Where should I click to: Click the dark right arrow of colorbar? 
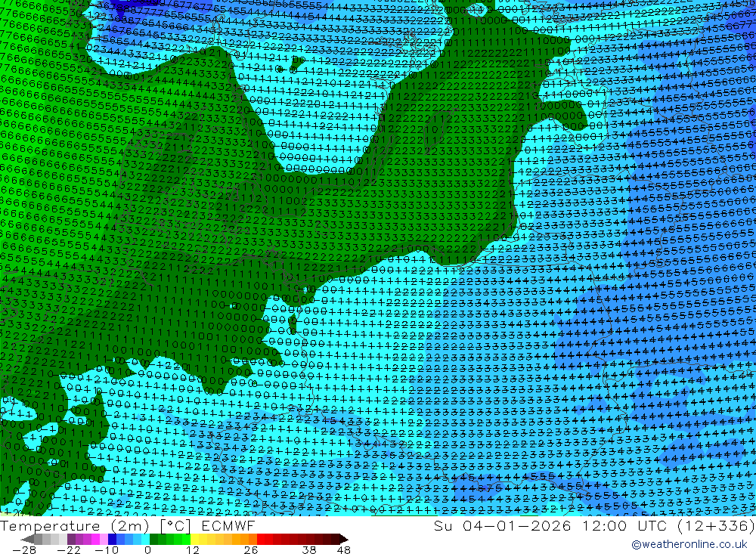(x=344, y=539)
